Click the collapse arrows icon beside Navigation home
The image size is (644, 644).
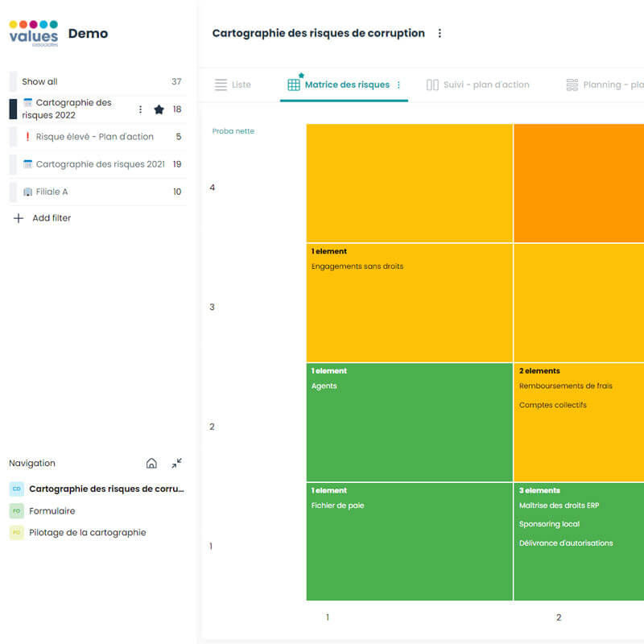tap(175, 463)
